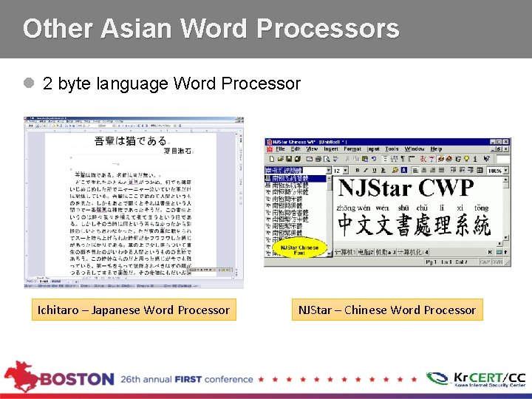Click 'Col 7' in the NJStar status bar
This screenshot has height=399, width=532.
tap(461, 262)
